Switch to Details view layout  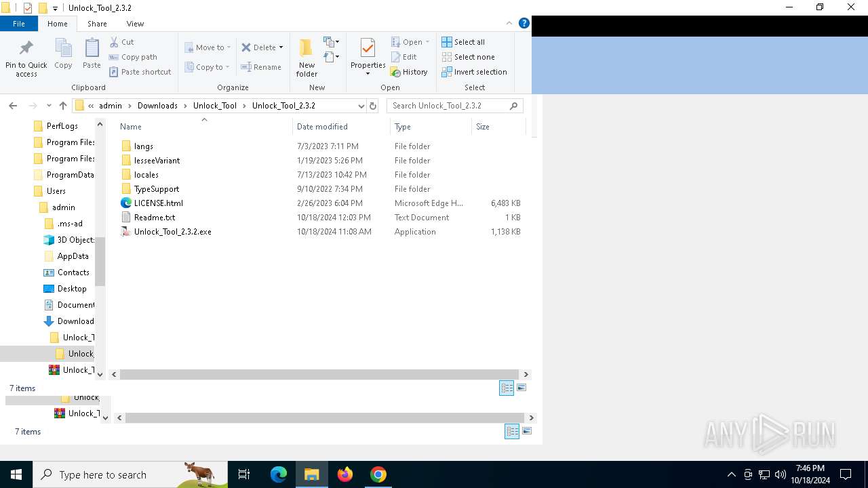tap(507, 388)
